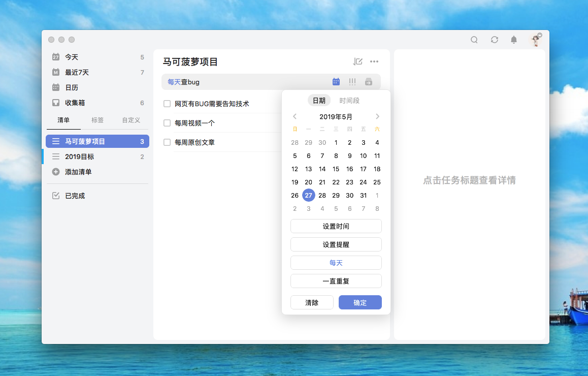Viewport: 588px width, 376px height.
Task: Open 已完成 completed tasks
Action: pos(98,196)
